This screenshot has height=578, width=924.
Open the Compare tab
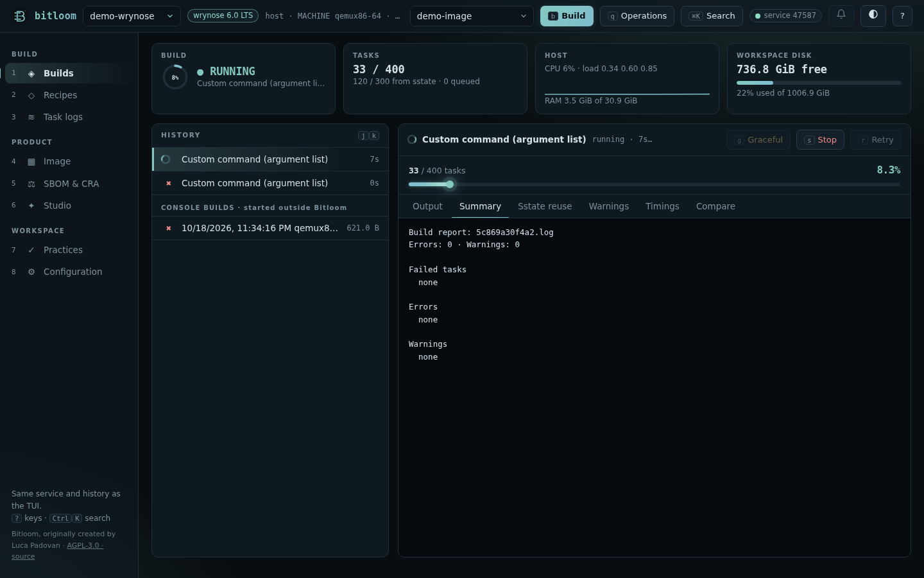(715, 206)
